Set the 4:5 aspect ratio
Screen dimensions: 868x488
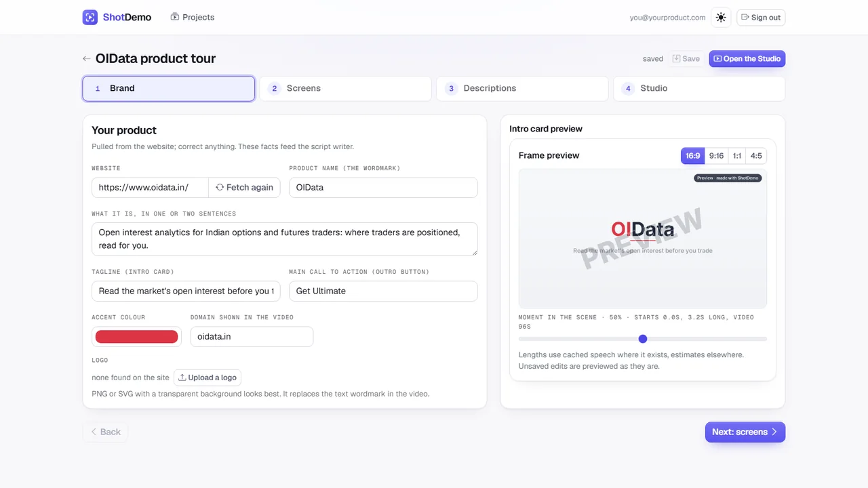point(756,156)
